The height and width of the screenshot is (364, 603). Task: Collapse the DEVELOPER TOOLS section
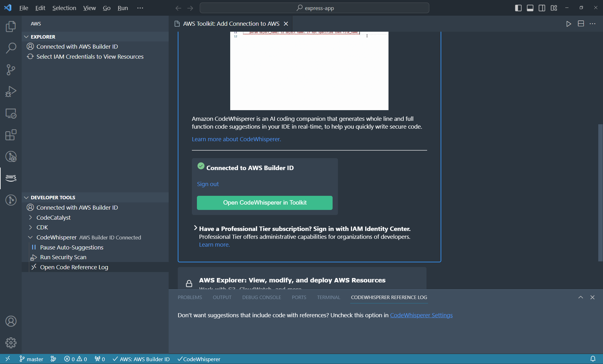click(26, 197)
